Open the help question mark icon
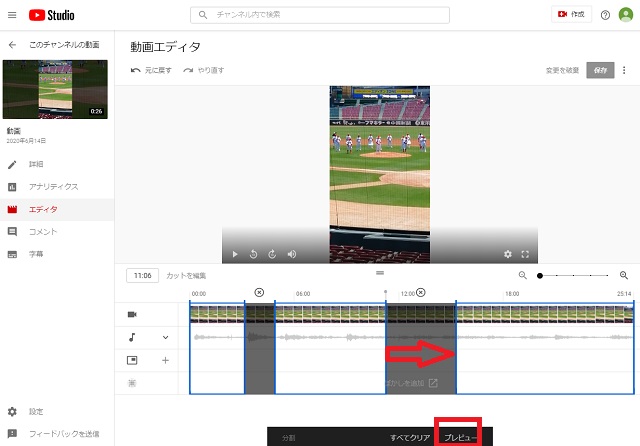 (x=605, y=15)
